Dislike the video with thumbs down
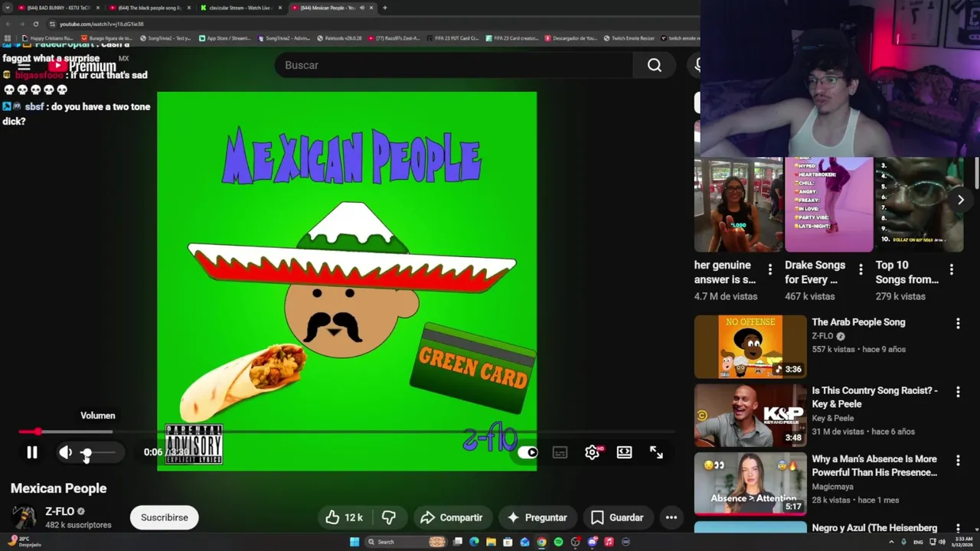The height and width of the screenshot is (551, 980). point(389,517)
